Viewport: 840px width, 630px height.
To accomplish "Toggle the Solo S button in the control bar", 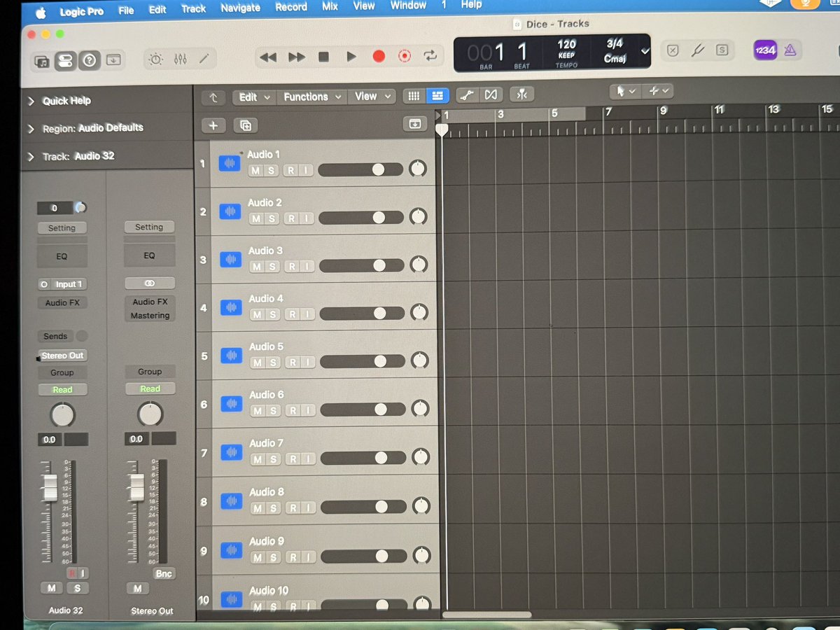I will pyautogui.click(x=722, y=50).
